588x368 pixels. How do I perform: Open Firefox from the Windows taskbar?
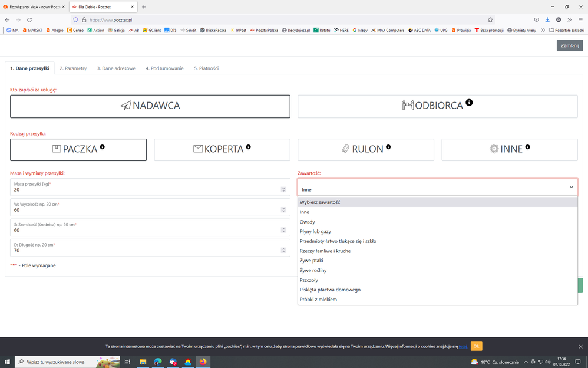tap(203, 362)
